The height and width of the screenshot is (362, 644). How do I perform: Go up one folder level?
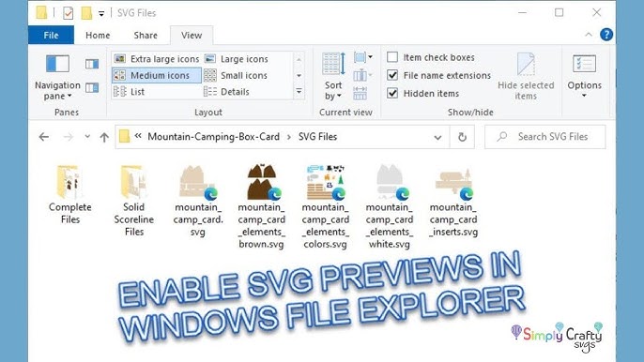(104, 137)
